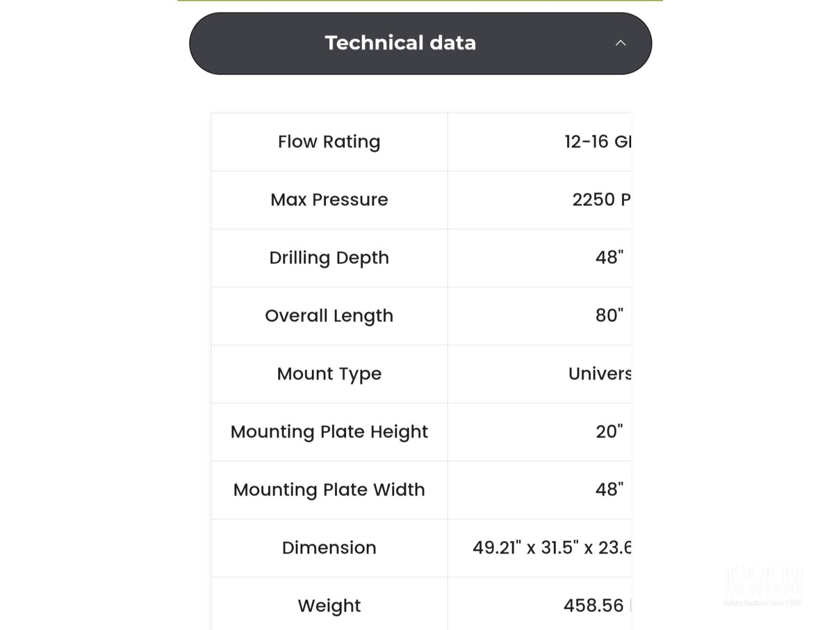Click the 2250 max pressure value
Image resolution: width=840 pixels, height=630 pixels.
pos(601,200)
